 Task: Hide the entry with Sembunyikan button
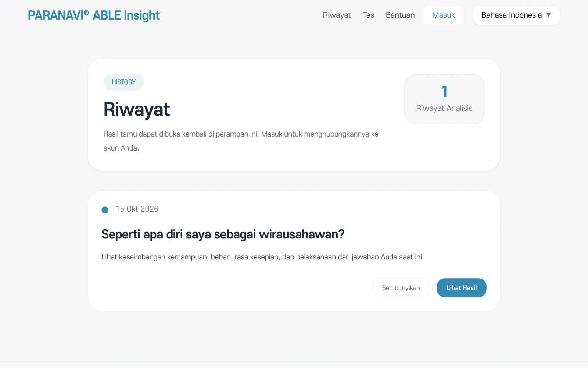click(x=401, y=288)
